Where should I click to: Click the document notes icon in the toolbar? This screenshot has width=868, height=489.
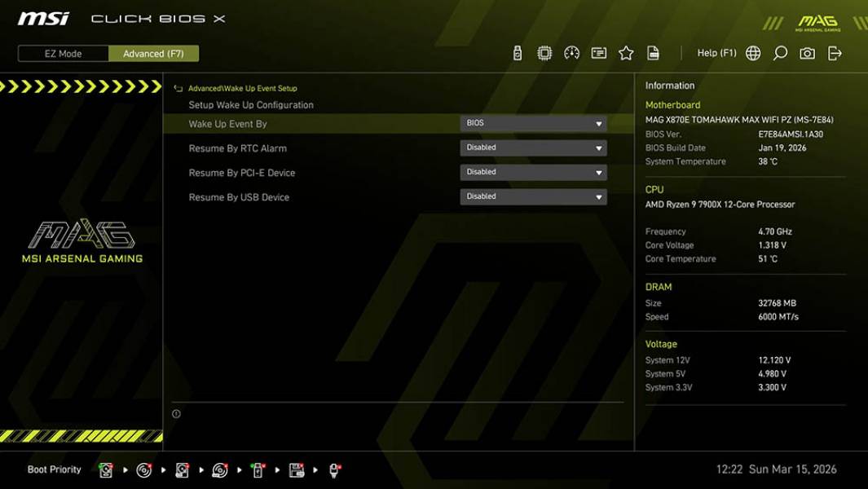tap(654, 52)
